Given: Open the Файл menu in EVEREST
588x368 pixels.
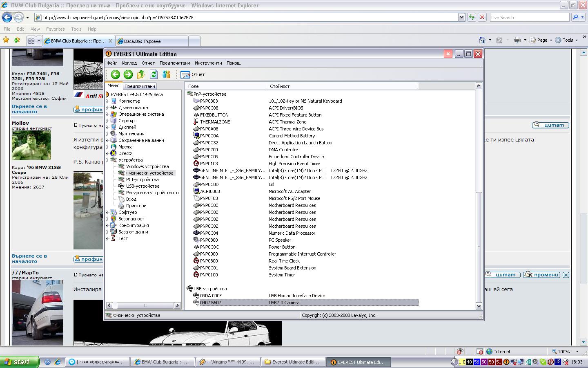Looking at the screenshot, I should click(112, 63).
